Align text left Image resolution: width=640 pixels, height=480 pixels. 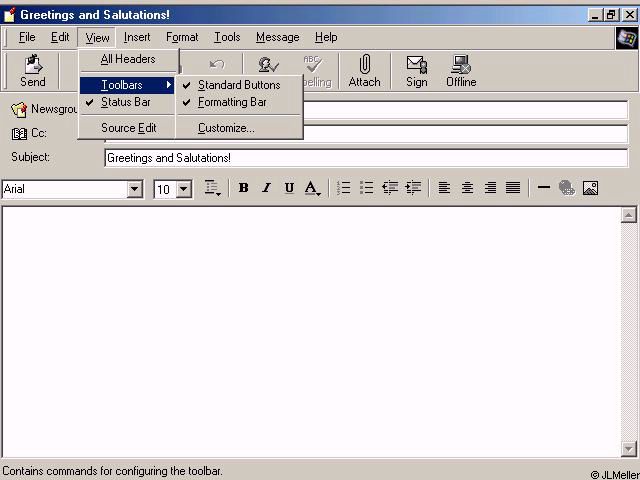tap(444, 188)
